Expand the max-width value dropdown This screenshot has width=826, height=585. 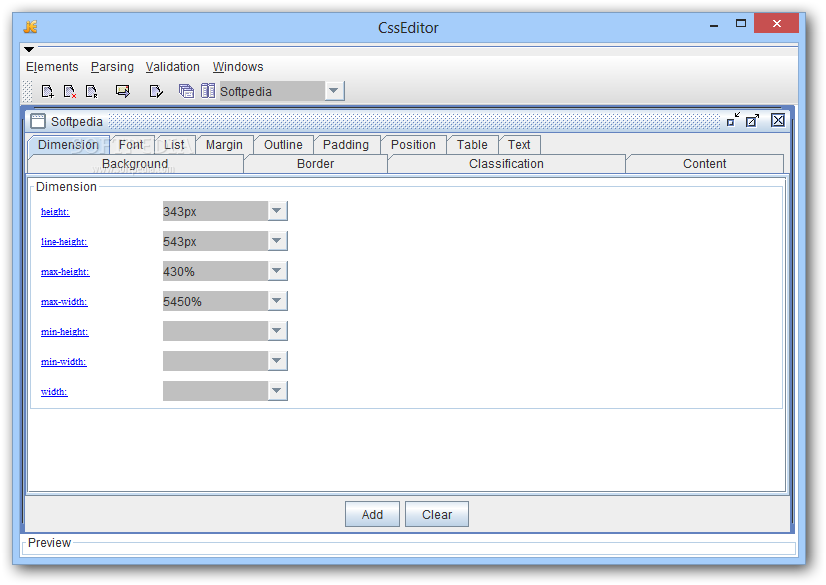(x=277, y=301)
